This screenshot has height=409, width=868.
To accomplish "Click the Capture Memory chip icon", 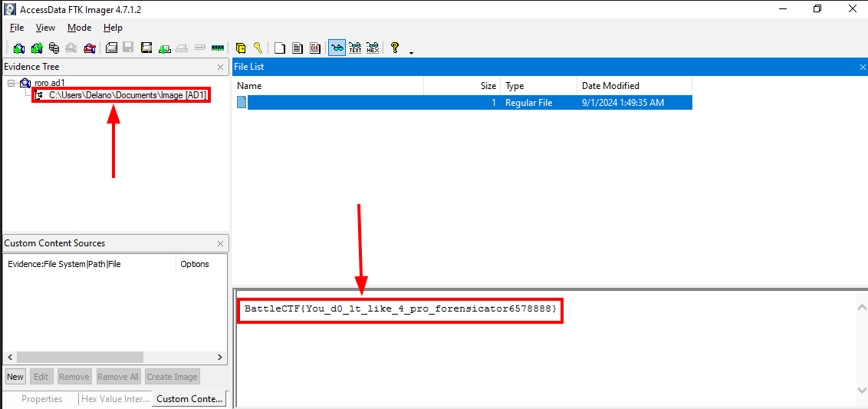I will coord(218,48).
